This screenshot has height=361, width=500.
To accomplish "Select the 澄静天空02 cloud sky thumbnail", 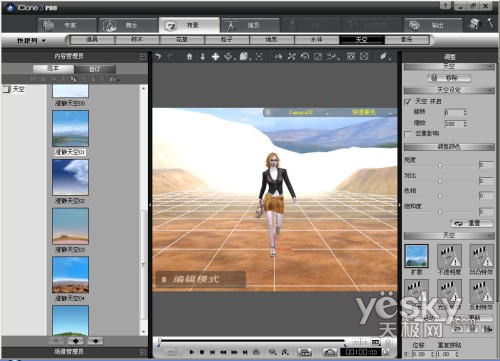I will (x=70, y=177).
